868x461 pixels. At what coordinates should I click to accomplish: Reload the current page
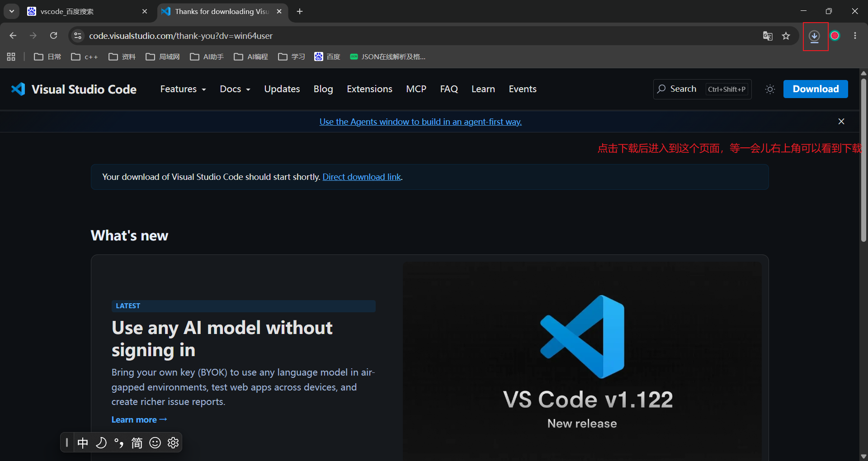(53, 36)
